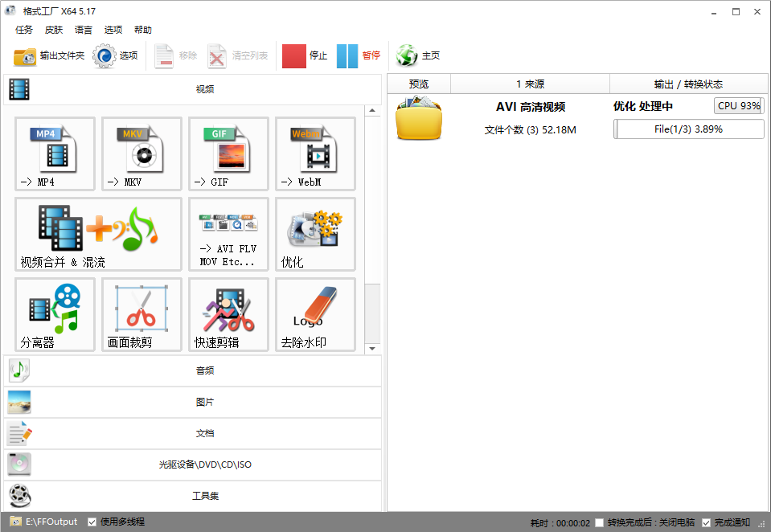Toggle the 使用多线程 checkbox
This screenshot has width=771, height=532.
(92, 522)
